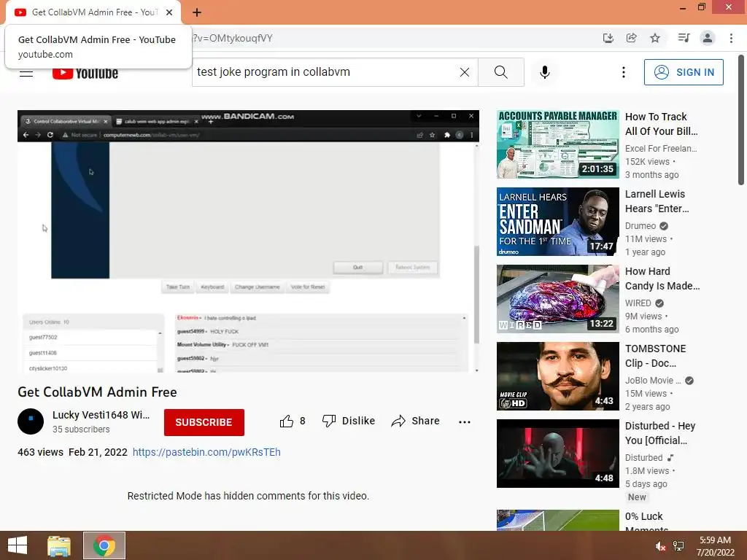The width and height of the screenshot is (747, 560).
Task: Open the Chrome three-dot menu
Action: pos(731,38)
